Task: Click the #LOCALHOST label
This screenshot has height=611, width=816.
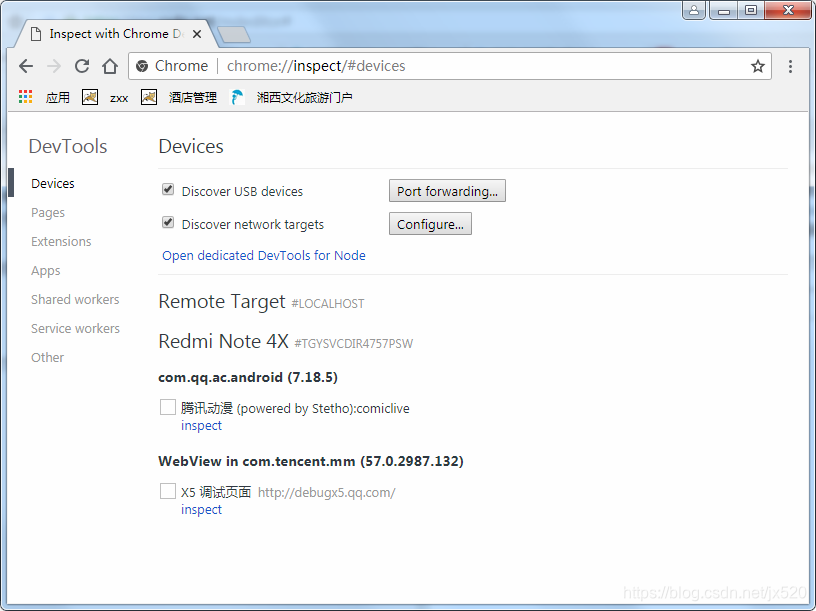Action: coord(328,304)
